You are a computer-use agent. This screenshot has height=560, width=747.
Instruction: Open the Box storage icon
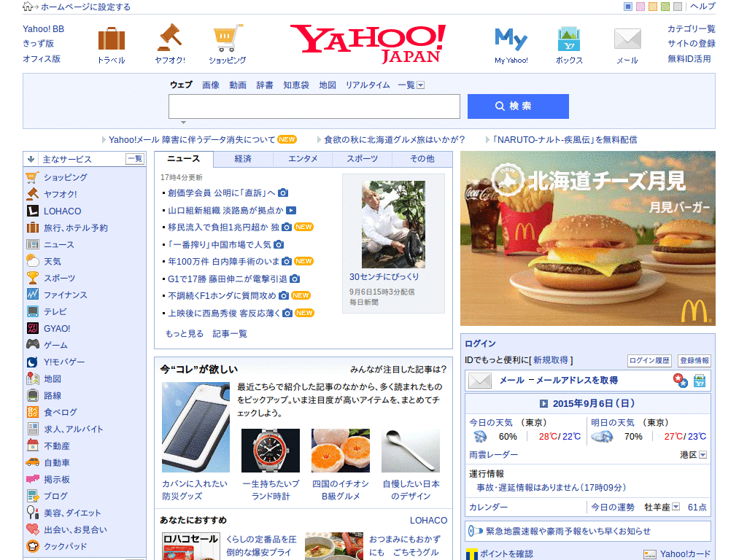(x=569, y=39)
